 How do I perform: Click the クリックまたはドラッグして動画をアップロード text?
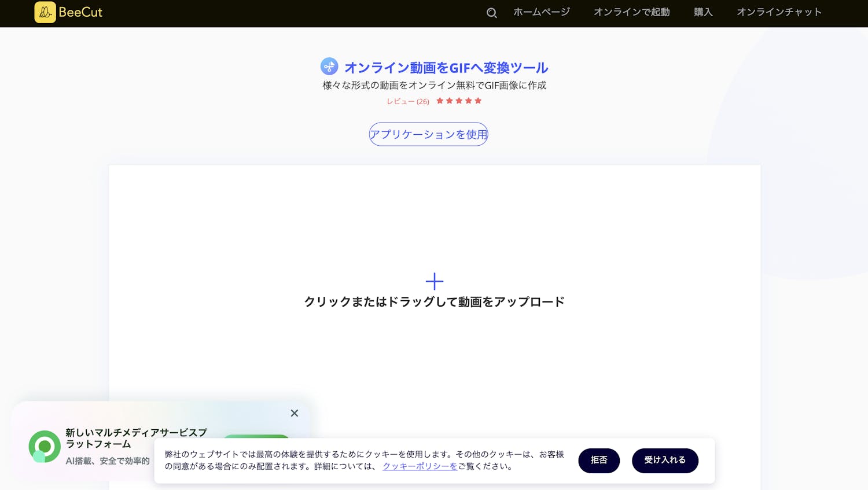435,302
